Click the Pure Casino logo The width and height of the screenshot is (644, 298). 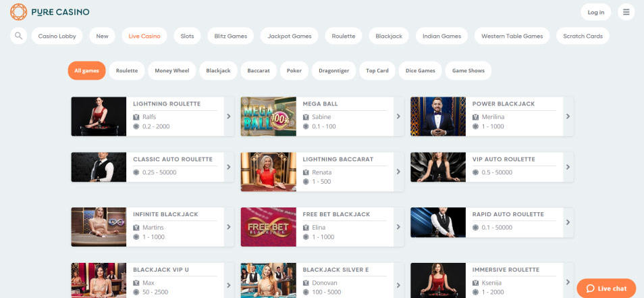point(50,12)
